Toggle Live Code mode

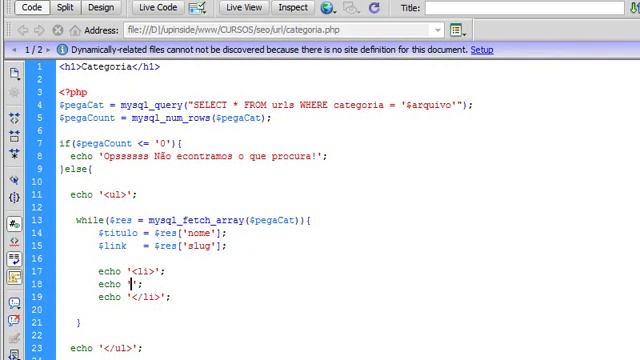[158, 7]
